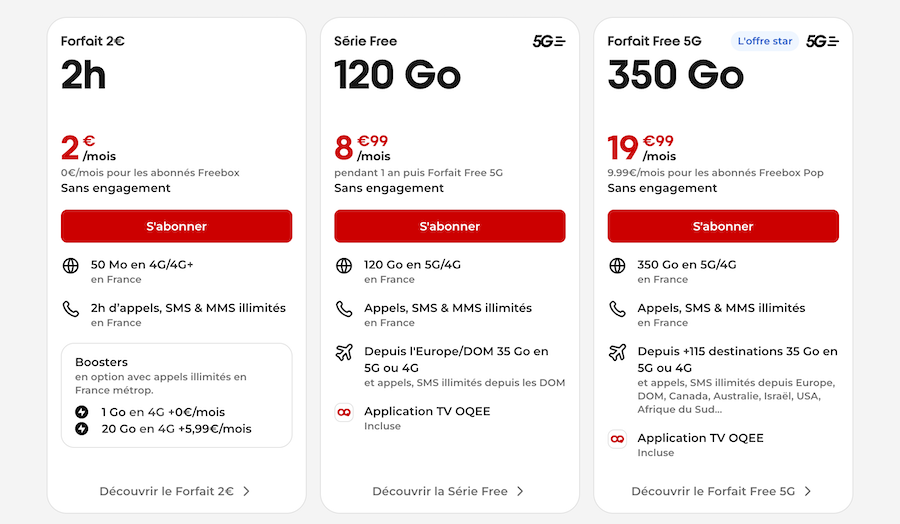This screenshot has height=524, width=900.
Task: Click pendant 1 an puis Forfait Free 5G note
Action: click(x=418, y=173)
